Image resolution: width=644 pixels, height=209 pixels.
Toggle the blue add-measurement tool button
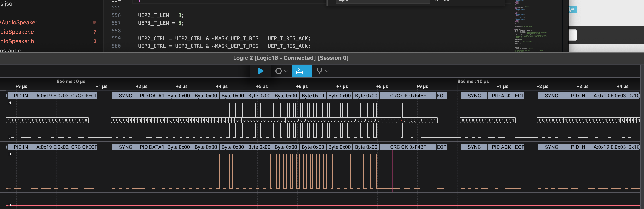coord(302,71)
